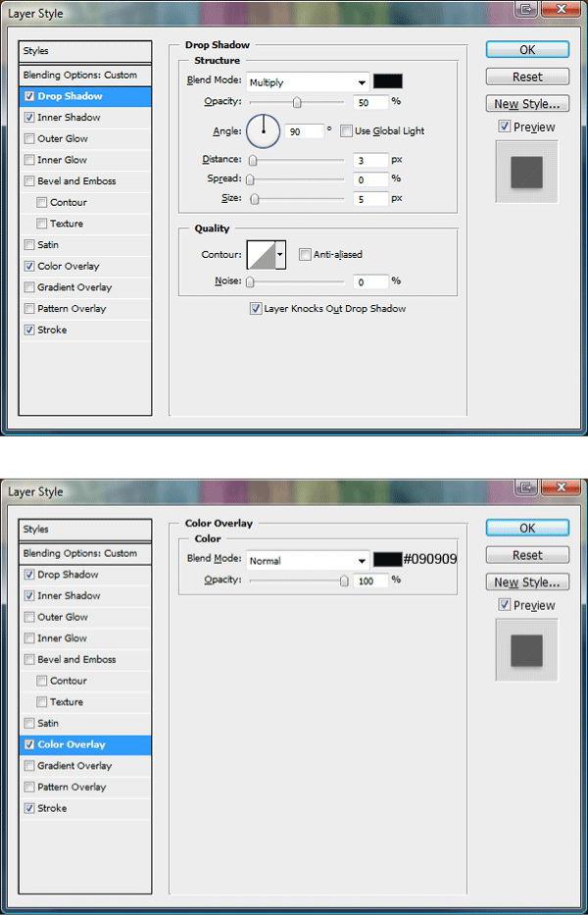Confirm with OK in upper dialog
Image resolution: width=588 pixels, height=915 pixels.
(527, 50)
